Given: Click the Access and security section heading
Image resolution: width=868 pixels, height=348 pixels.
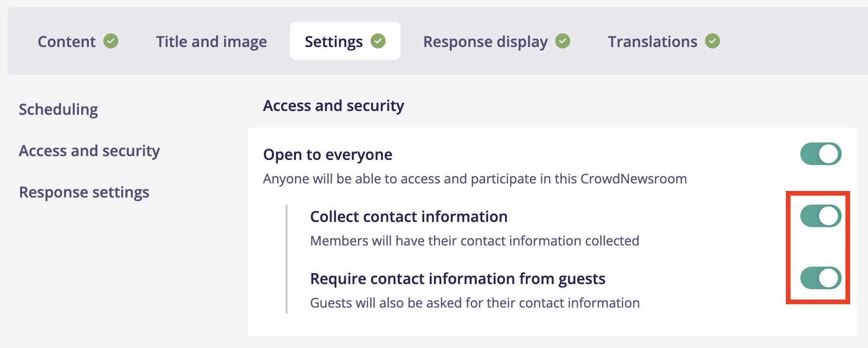Looking at the screenshot, I should tap(333, 106).
